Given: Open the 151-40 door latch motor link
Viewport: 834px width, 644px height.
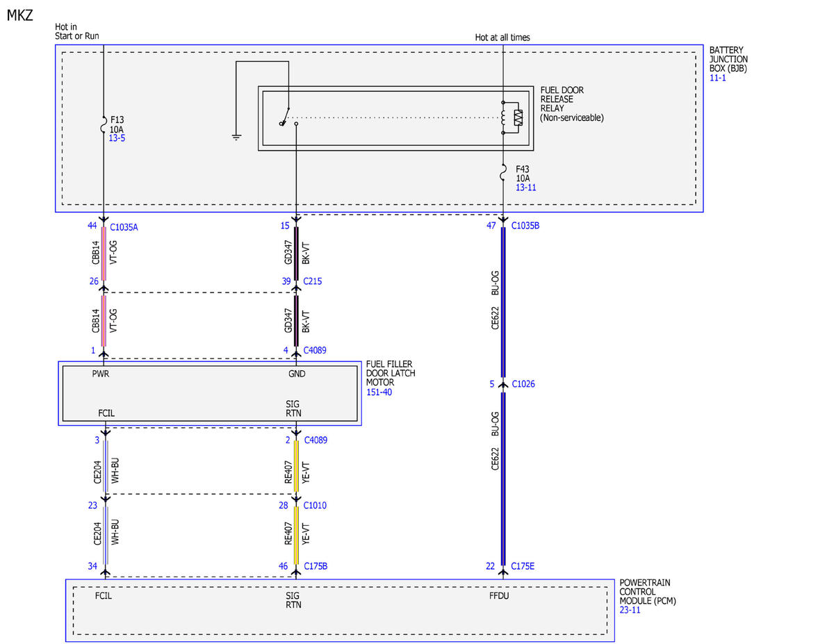Looking at the screenshot, I should [x=379, y=393].
